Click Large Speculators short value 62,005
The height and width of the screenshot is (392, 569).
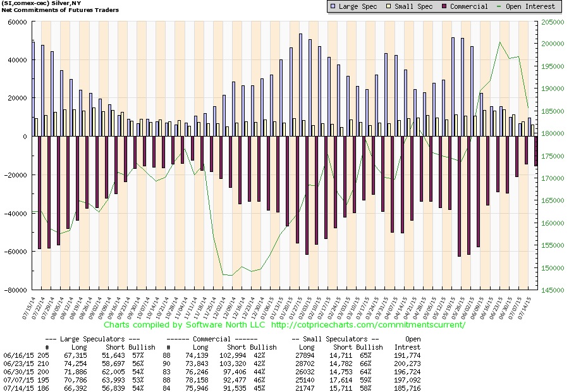click(x=113, y=372)
